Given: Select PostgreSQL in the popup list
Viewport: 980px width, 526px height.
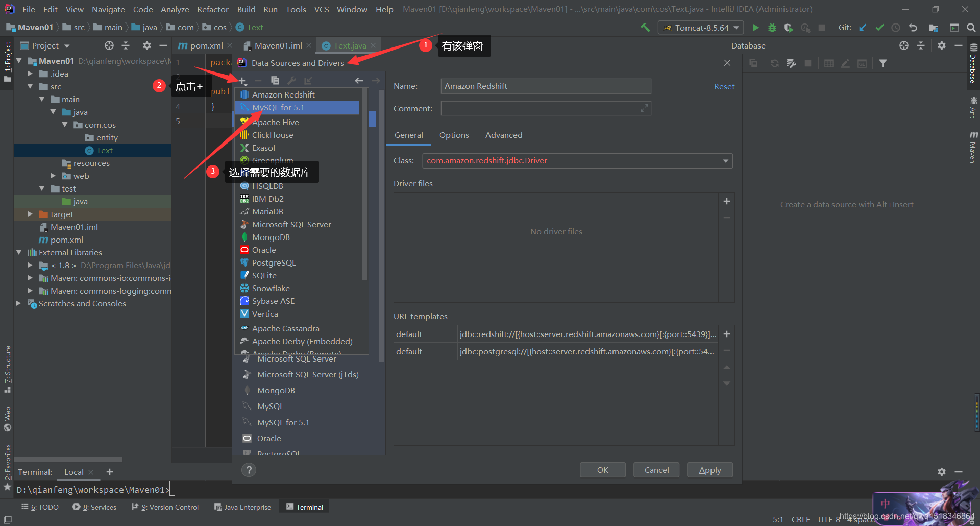Looking at the screenshot, I should pyautogui.click(x=297, y=262).
